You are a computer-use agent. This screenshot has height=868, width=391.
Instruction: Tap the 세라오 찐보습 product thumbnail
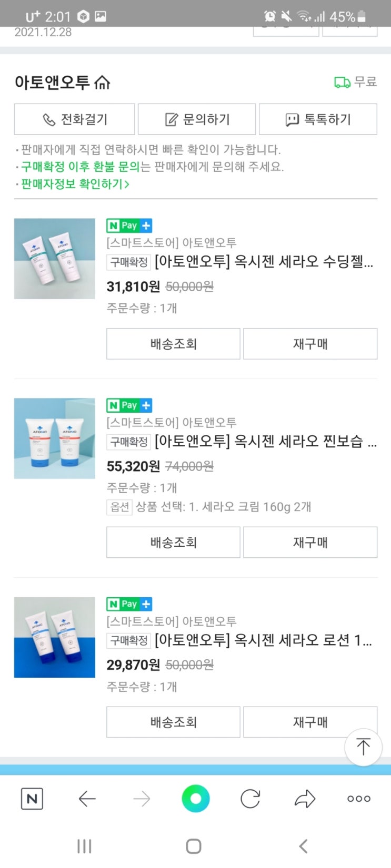(x=55, y=438)
